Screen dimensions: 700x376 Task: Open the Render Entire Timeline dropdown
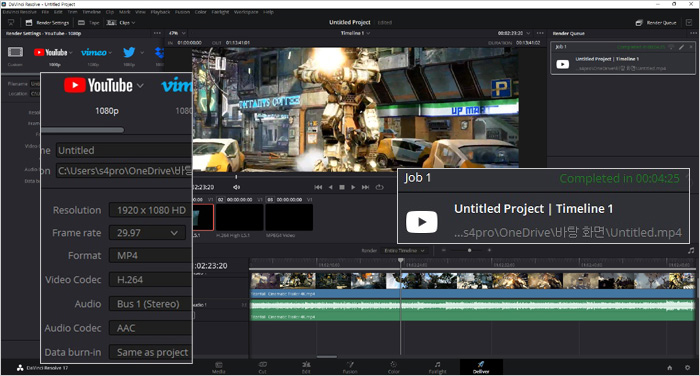404,251
